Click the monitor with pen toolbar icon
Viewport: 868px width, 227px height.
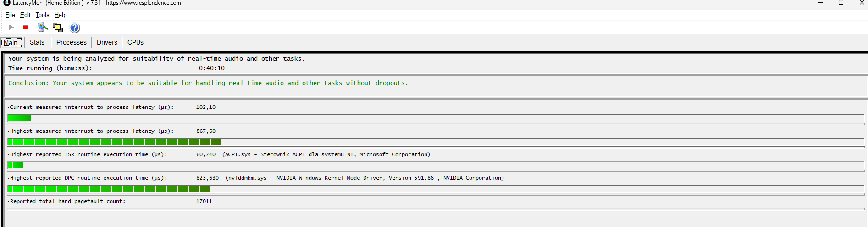point(43,28)
